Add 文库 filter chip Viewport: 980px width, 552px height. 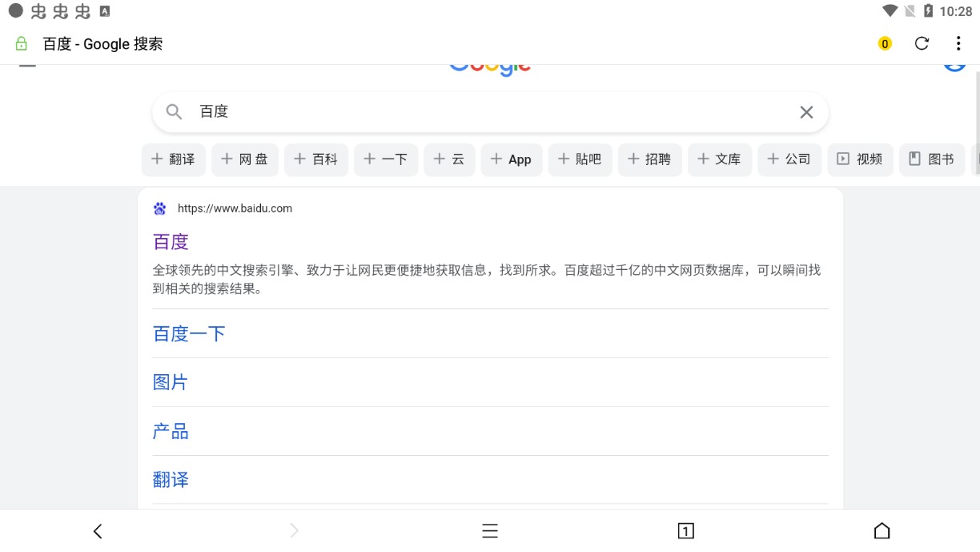coord(720,159)
